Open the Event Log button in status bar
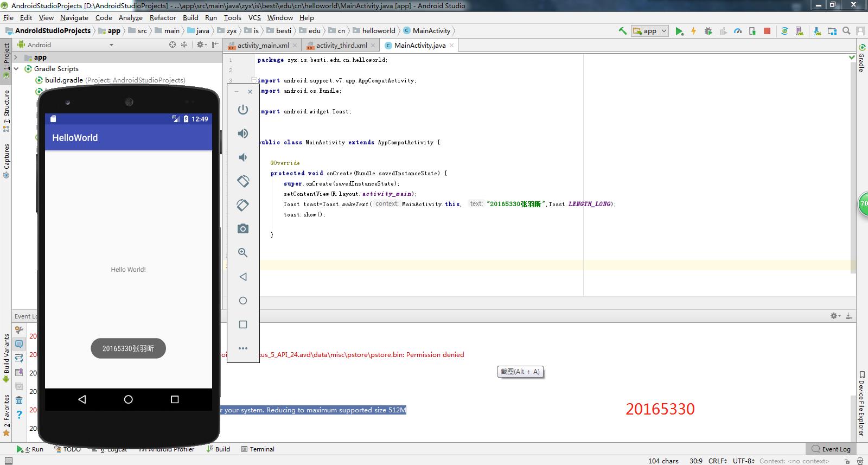The image size is (868, 465). (x=831, y=449)
